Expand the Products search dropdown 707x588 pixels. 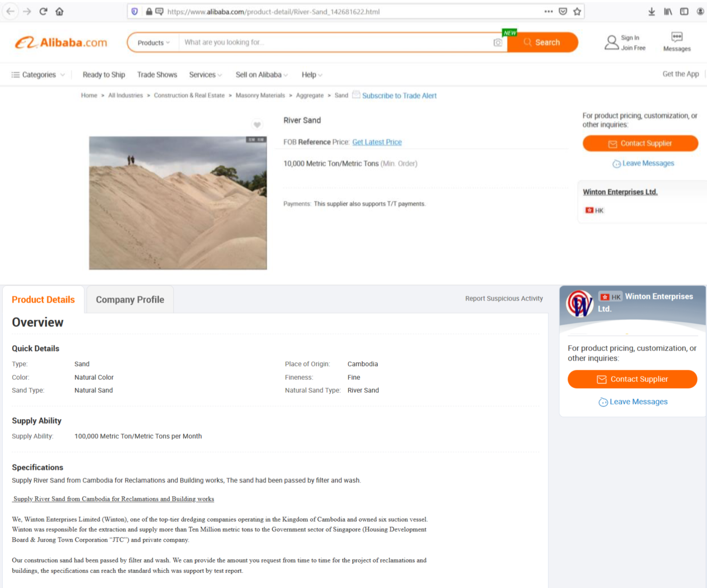click(153, 43)
